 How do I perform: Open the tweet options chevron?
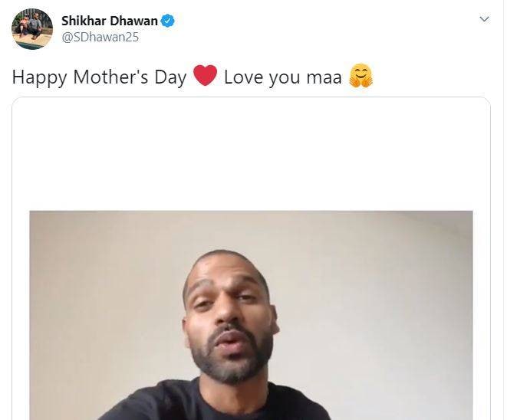pyautogui.click(x=484, y=19)
